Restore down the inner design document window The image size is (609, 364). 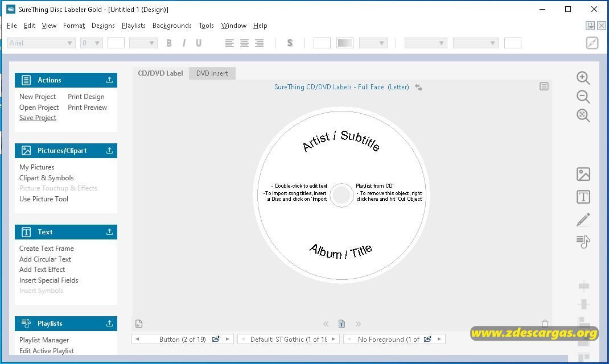point(590,26)
